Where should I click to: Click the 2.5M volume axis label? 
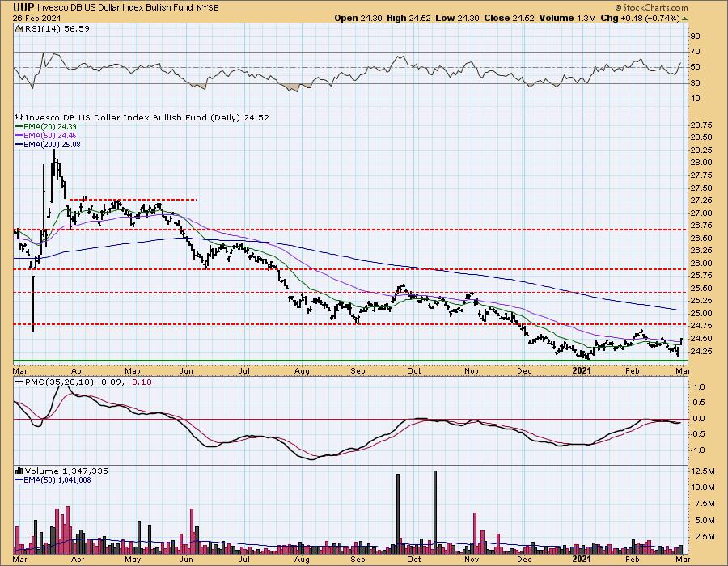705,537
